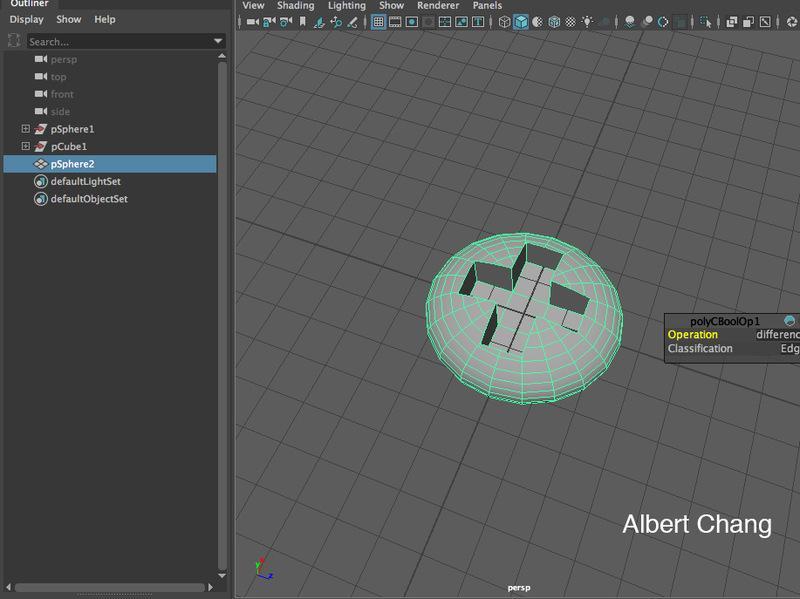Enable wireframe shading cube icon
This screenshot has width=800, height=599.
[505, 21]
